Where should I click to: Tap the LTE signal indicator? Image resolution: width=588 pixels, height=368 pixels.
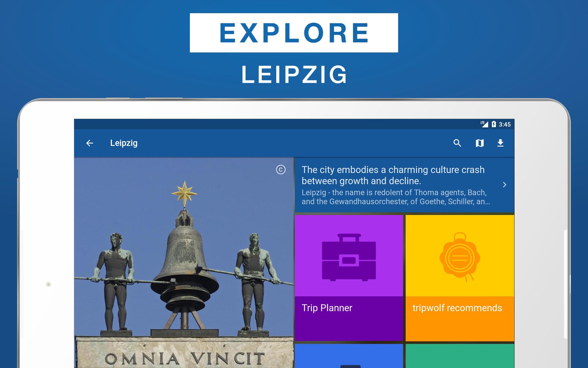pos(484,124)
